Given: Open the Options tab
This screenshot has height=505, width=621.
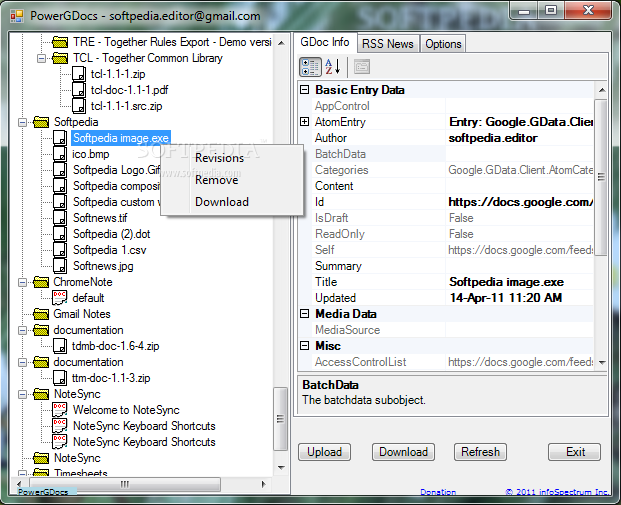Looking at the screenshot, I should click(x=443, y=44).
